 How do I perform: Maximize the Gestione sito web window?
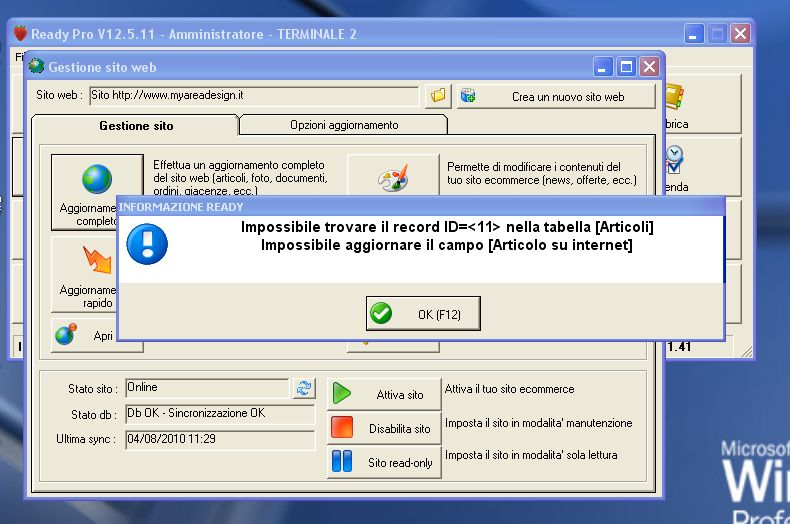click(626, 67)
